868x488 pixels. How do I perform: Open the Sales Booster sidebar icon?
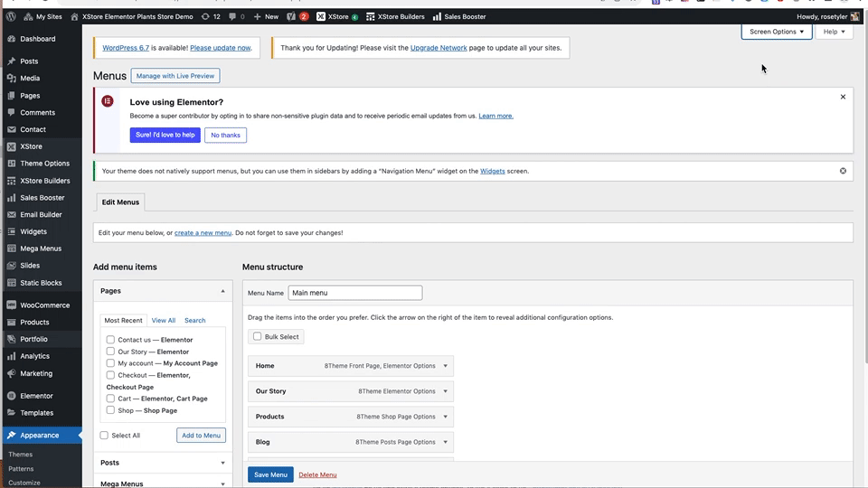coord(12,198)
